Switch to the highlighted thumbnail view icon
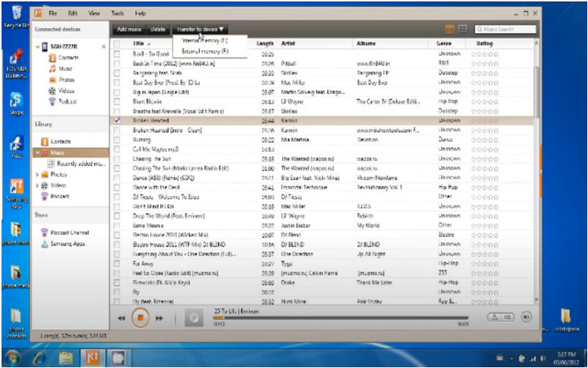 click(x=450, y=29)
